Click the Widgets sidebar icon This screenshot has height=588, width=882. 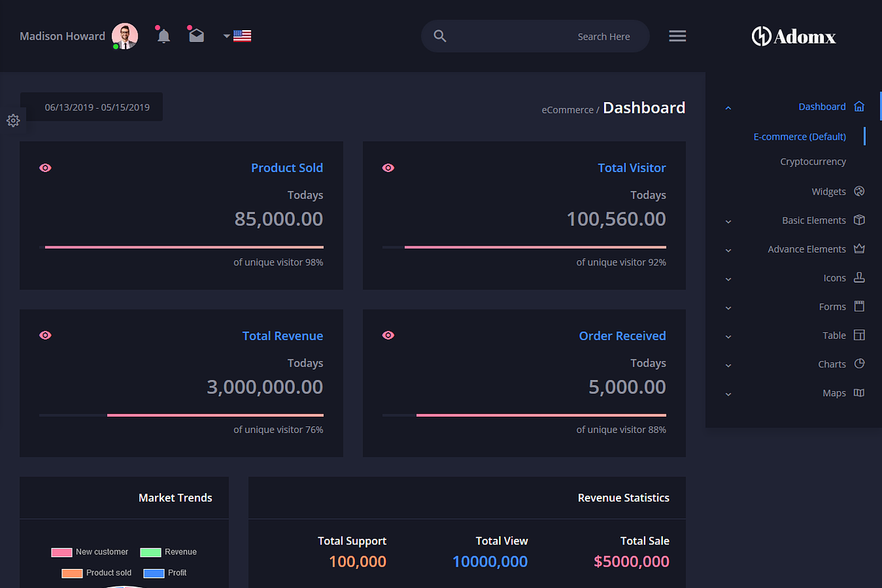point(858,191)
